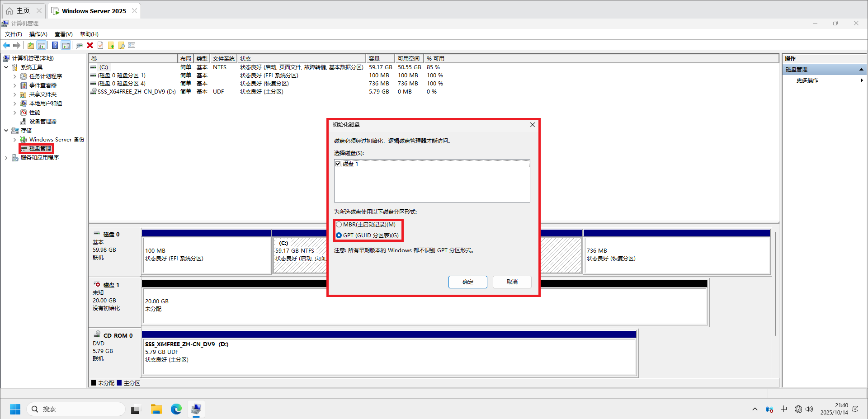
Task: Toggle the Show/Hide Console Tree icon
Action: 42,45
